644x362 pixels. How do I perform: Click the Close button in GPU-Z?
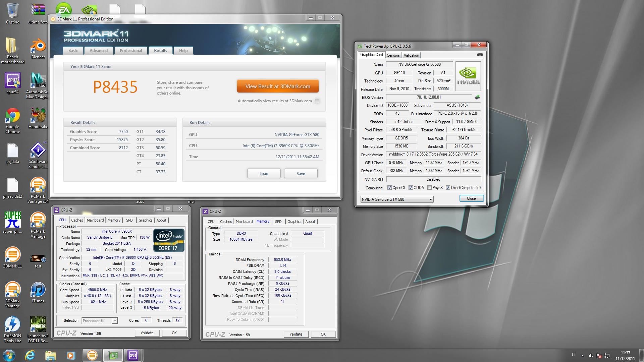471,198
